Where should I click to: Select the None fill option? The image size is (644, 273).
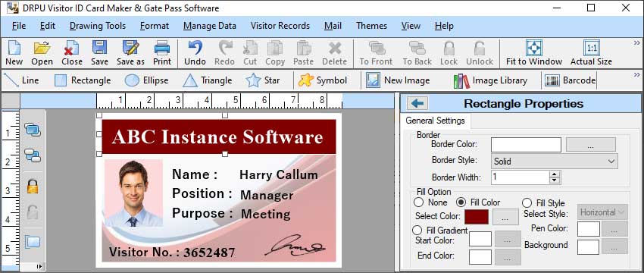pos(418,202)
